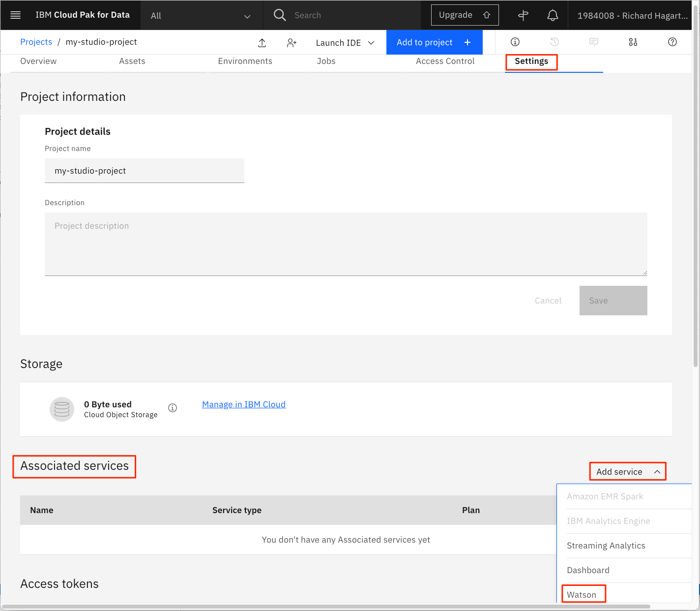
Task: Open the comments icon
Action: click(594, 42)
